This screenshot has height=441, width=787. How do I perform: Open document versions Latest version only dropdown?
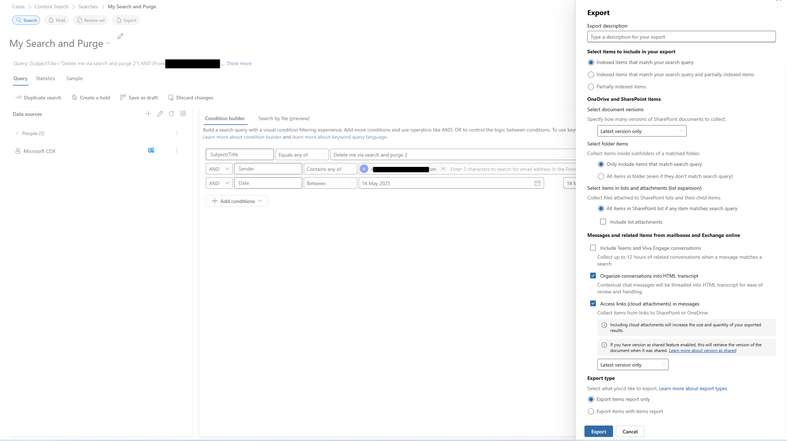641,131
